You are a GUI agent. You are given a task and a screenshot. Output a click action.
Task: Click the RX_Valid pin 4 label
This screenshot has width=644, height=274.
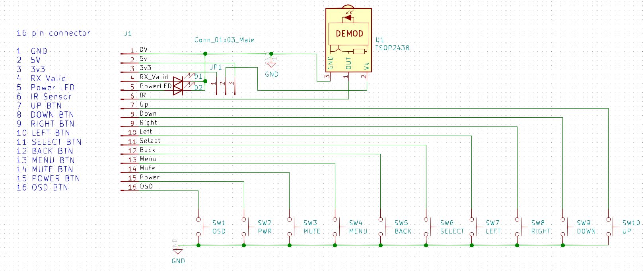pos(154,77)
